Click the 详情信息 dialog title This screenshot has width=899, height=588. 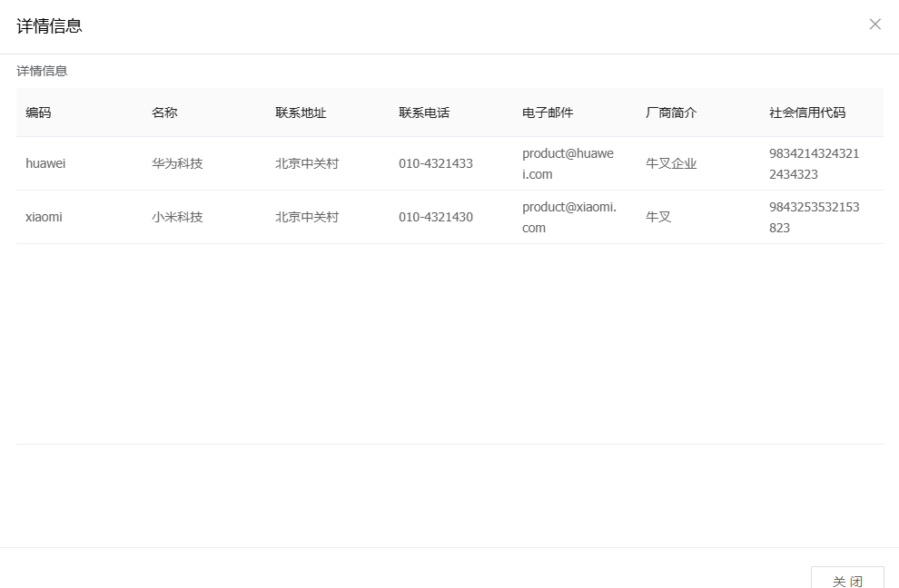(x=49, y=26)
